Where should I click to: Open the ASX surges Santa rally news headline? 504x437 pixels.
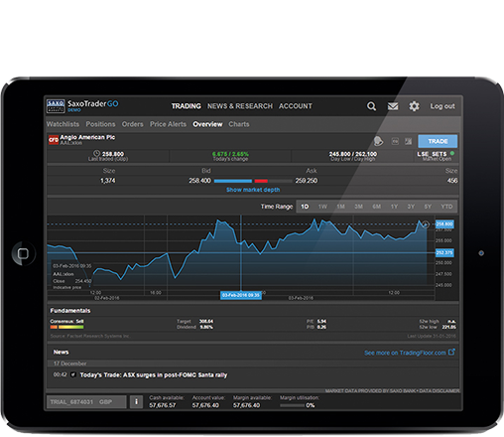pyautogui.click(x=154, y=375)
